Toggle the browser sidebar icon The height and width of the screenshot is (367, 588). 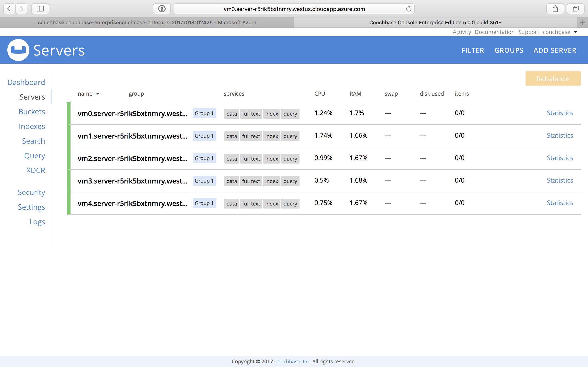40,9
